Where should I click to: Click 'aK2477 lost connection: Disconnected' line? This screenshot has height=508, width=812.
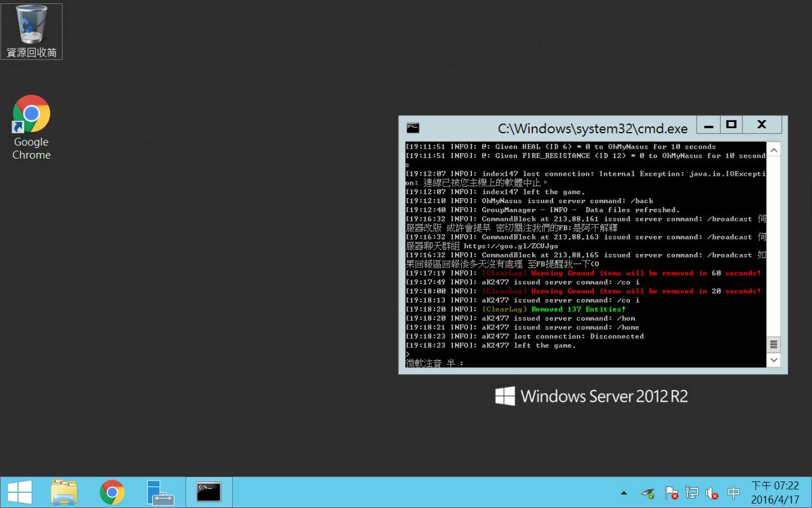pyautogui.click(x=525, y=337)
